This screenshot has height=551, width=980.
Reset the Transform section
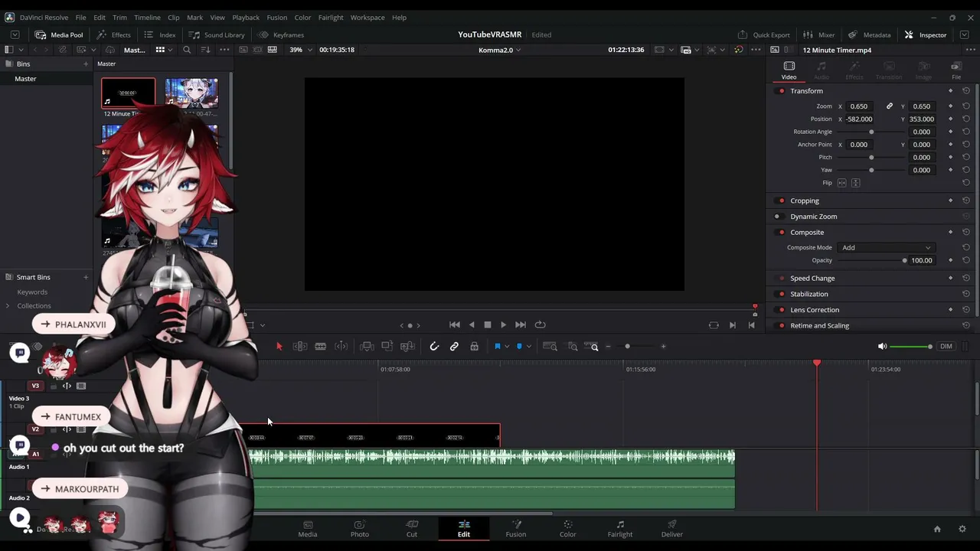(x=966, y=91)
